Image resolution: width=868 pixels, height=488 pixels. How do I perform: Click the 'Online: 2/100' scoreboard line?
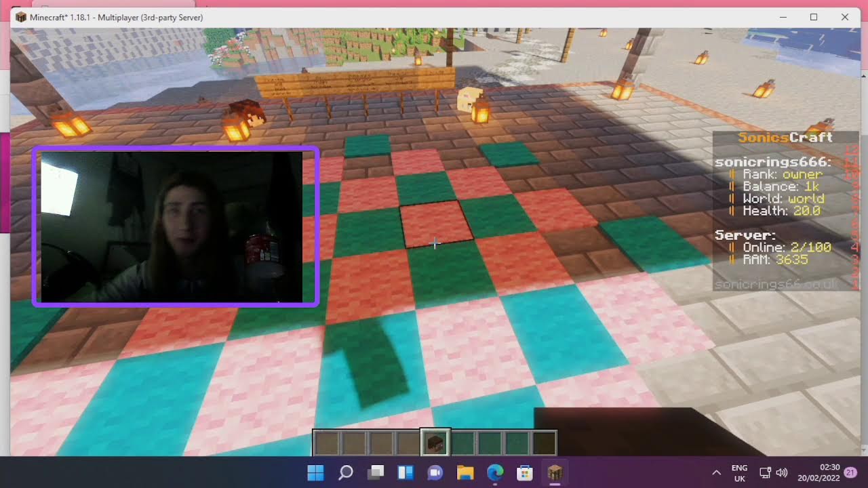coord(780,247)
